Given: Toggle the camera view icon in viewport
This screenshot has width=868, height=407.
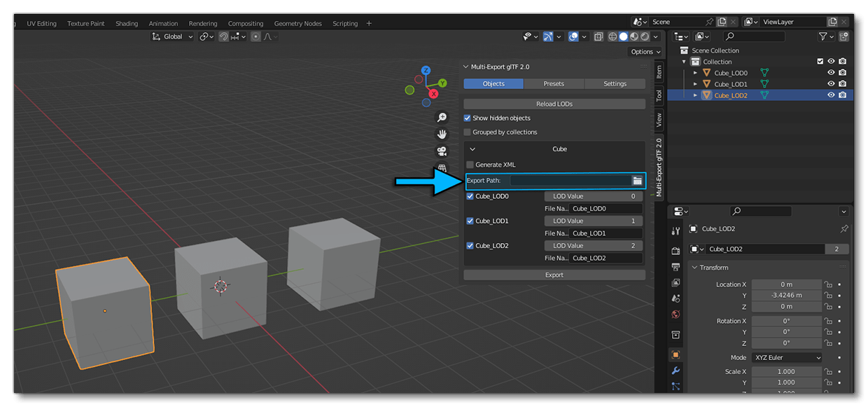Looking at the screenshot, I should [442, 151].
